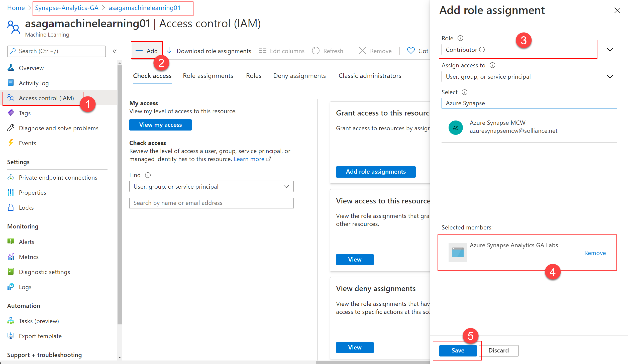Click Remove in the toolbar
The height and width of the screenshot is (364, 628).
pos(375,51)
